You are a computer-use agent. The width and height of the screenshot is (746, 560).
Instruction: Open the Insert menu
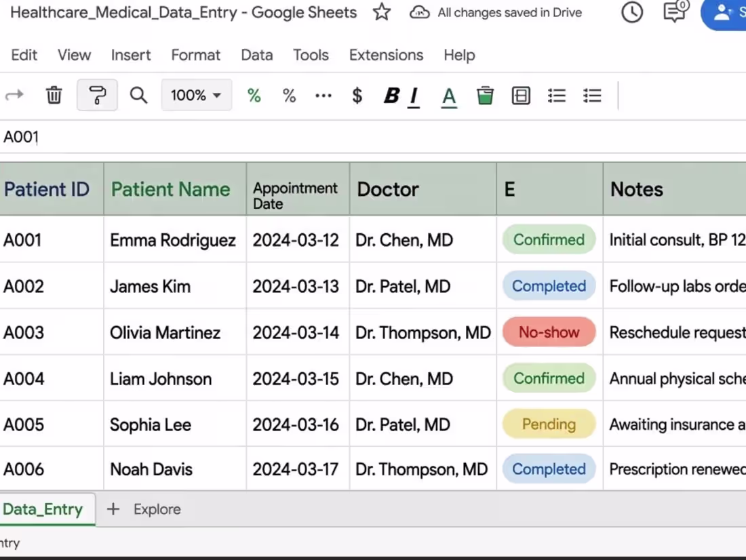131,55
